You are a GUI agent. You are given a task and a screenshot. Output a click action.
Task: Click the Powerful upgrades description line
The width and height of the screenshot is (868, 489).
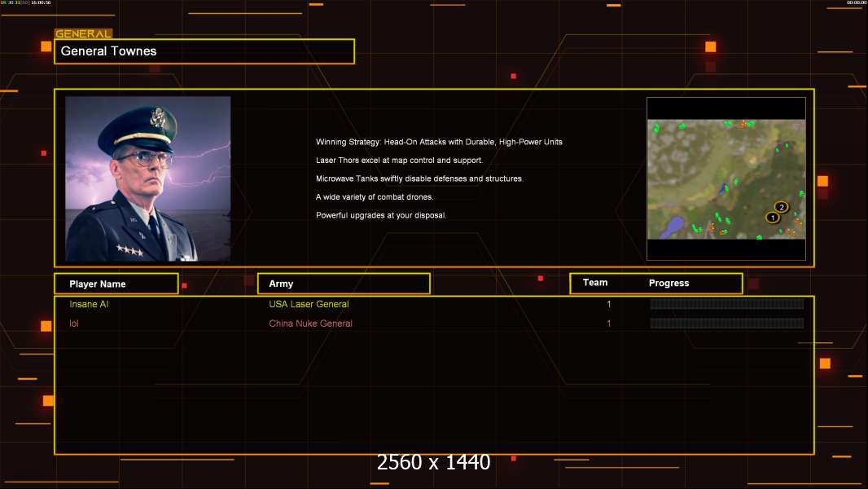(x=381, y=215)
